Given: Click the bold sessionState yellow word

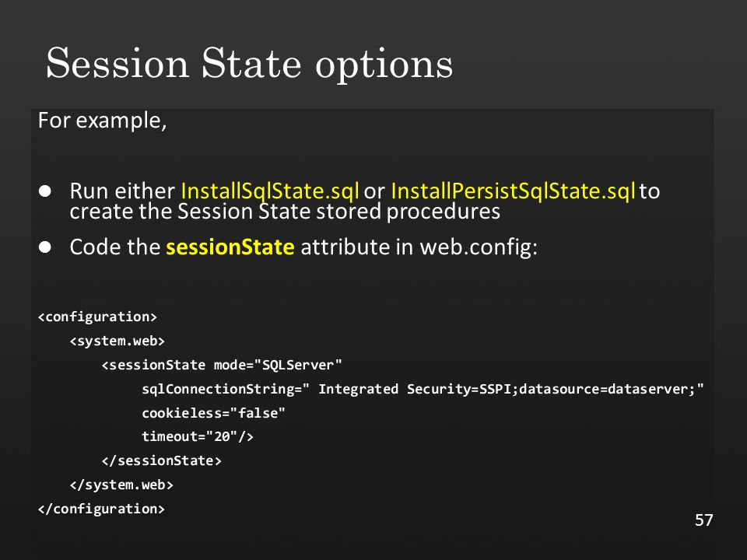Looking at the screenshot, I should click(230, 247).
